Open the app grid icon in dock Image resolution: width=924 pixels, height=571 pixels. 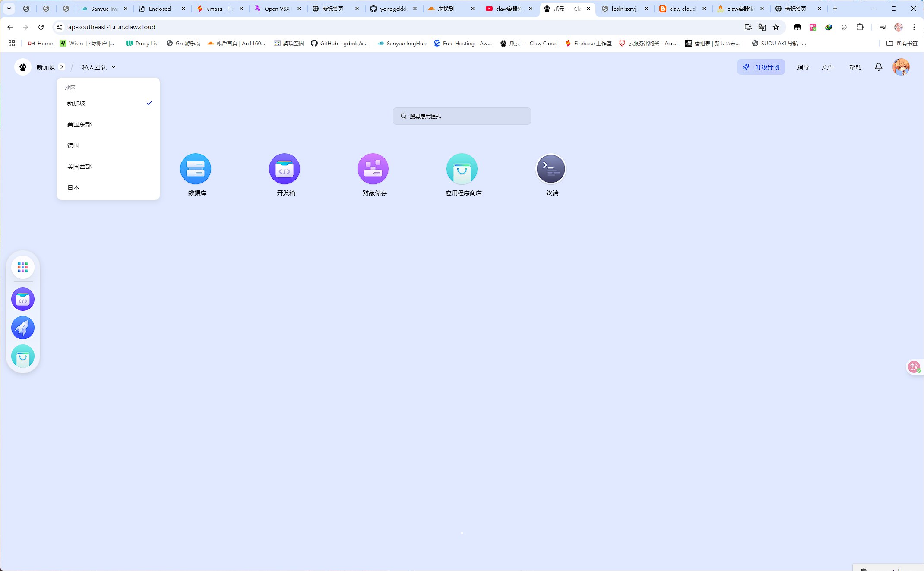[23, 267]
